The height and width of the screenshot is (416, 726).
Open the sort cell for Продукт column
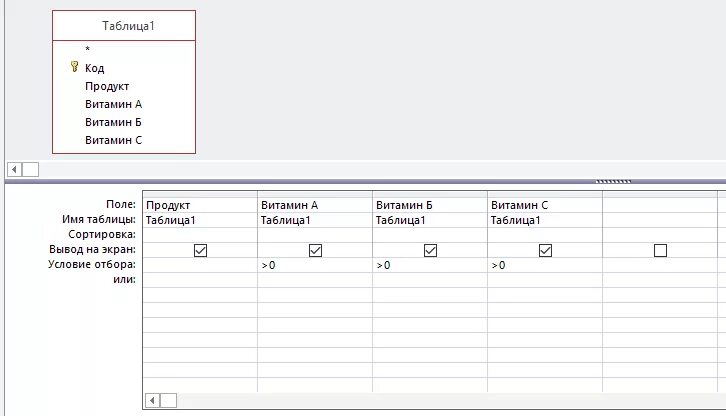(x=200, y=235)
